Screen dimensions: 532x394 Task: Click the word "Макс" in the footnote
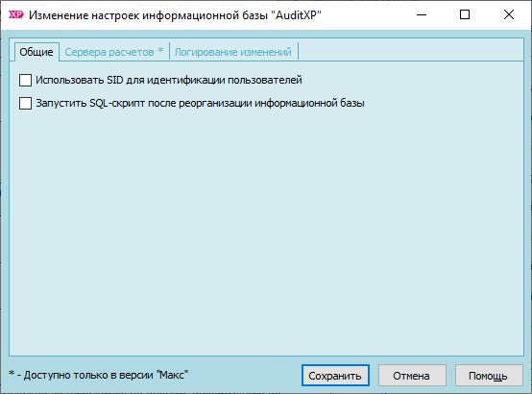click(172, 375)
